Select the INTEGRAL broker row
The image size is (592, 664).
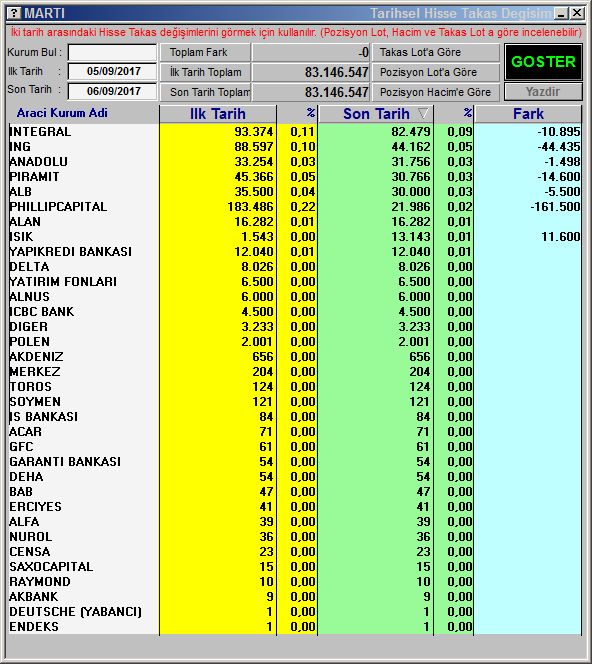point(295,132)
